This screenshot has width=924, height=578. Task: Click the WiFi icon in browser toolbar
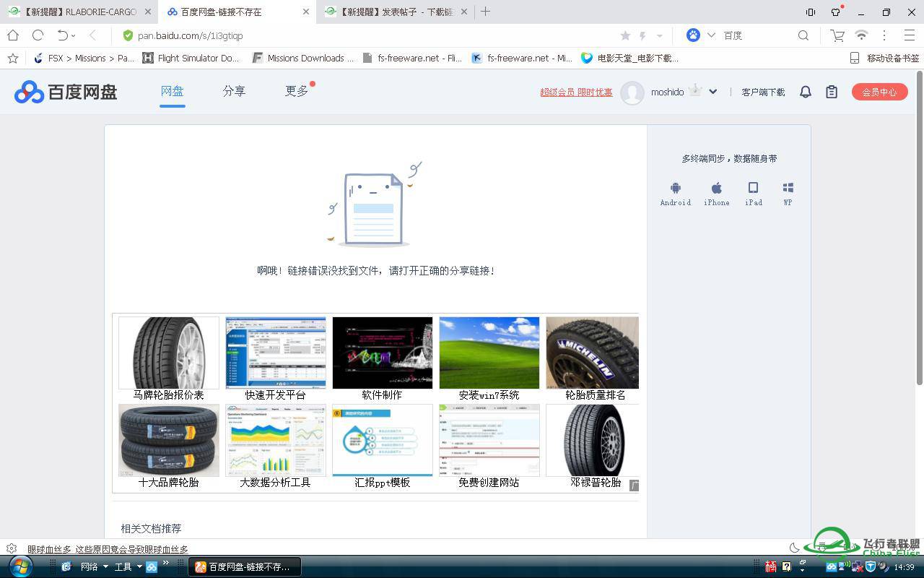[861, 35]
